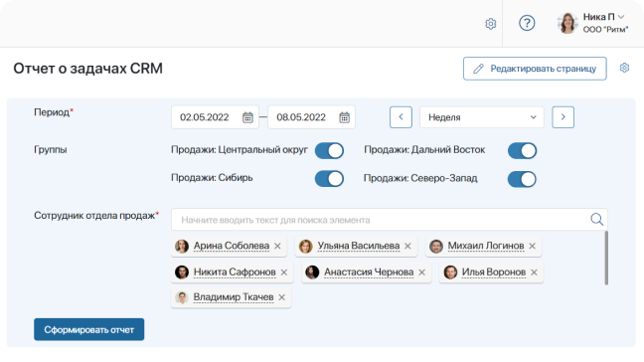Open calendar picker for start date 02.05.2022
644x362 pixels.
coord(247,117)
